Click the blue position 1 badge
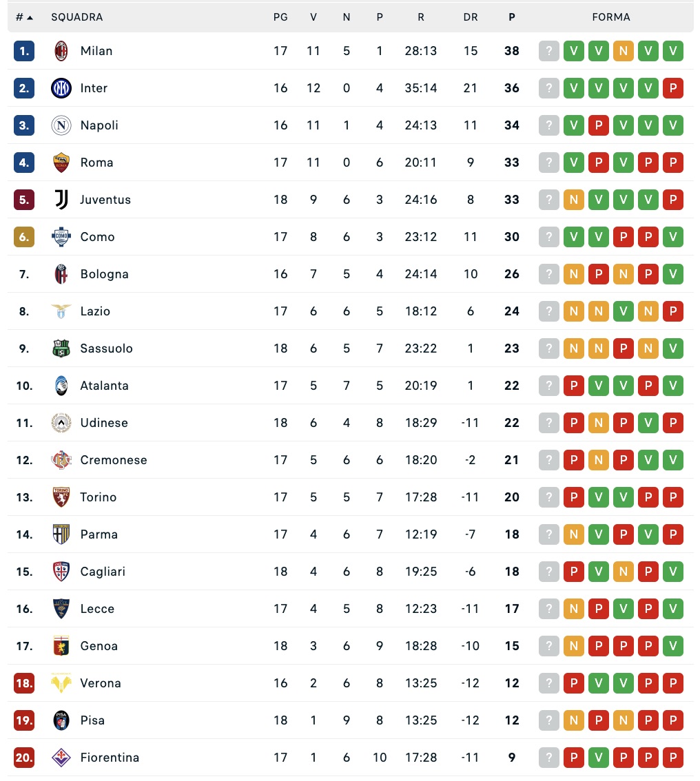The width and height of the screenshot is (700, 781). click(x=24, y=51)
